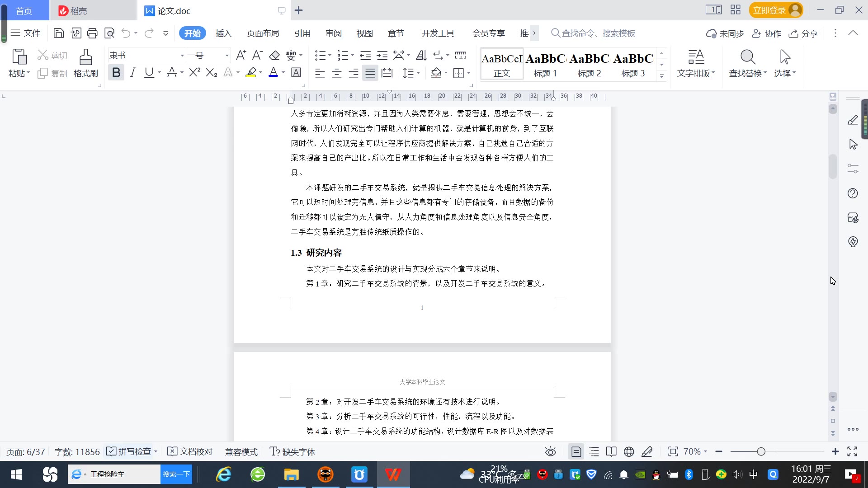Screen dimensions: 868x488
Task: Expand the Select tool dropdown
Action: point(794,73)
